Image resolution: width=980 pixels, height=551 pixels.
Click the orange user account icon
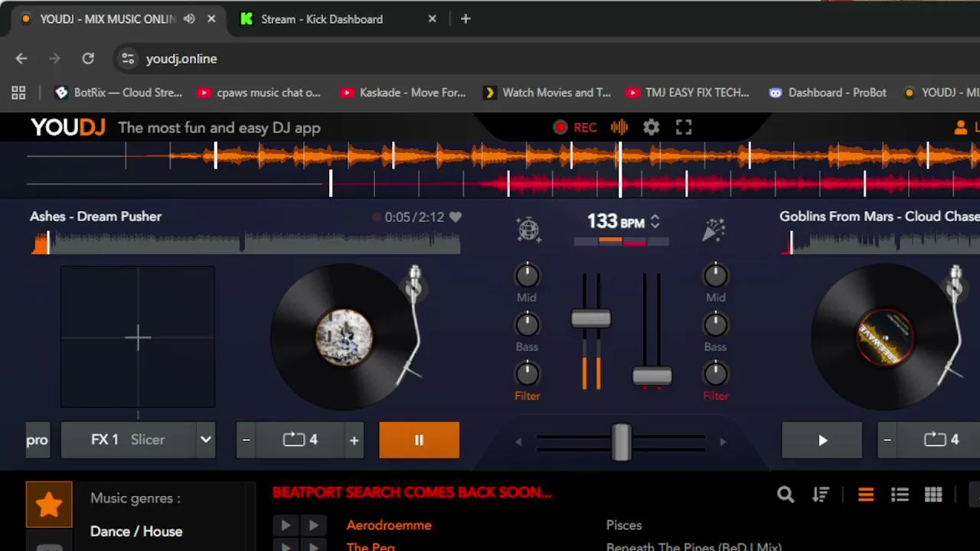[x=961, y=128]
